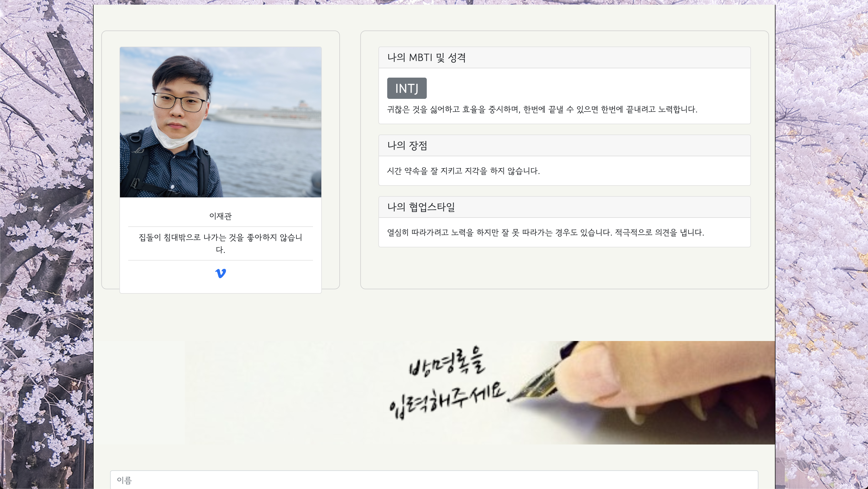Click the MBTI description starting 귀찮은 것을
This screenshot has width=868, height=489.
point(542,110)
